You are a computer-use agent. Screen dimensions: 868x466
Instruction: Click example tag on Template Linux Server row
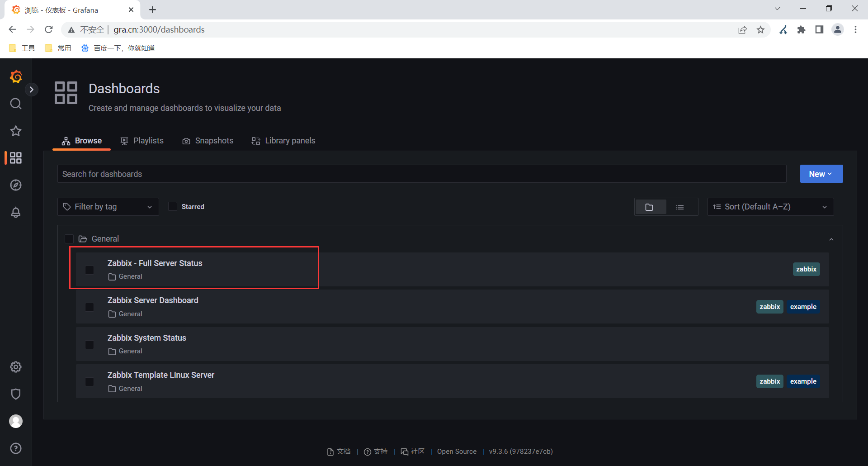click(803, 381)
